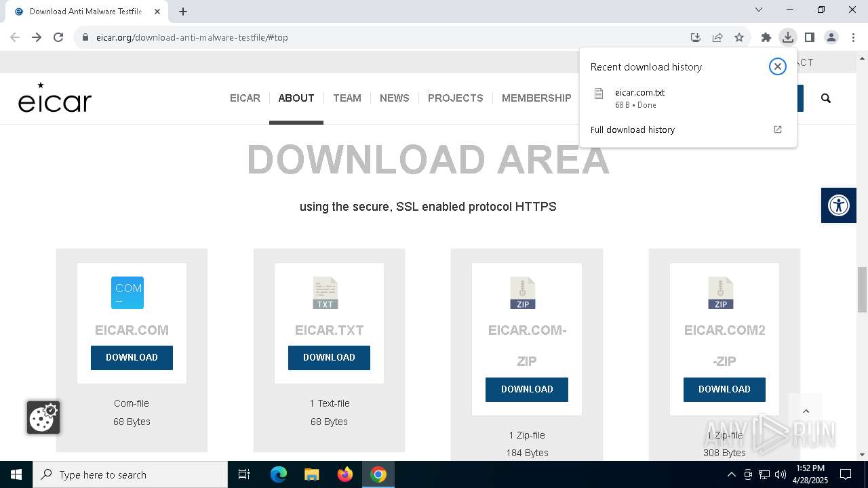Click the eicar logo
Image resolution: width=868 pixels, height=488 pixels.
55,98
